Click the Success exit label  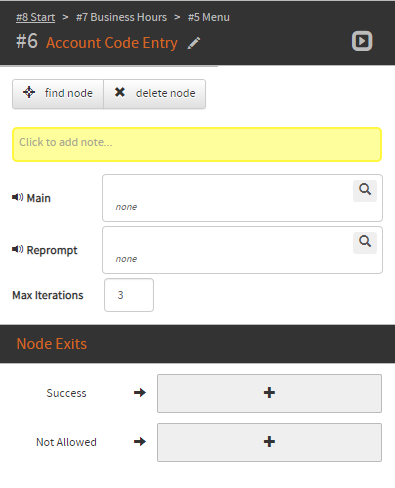click(66, 393)
